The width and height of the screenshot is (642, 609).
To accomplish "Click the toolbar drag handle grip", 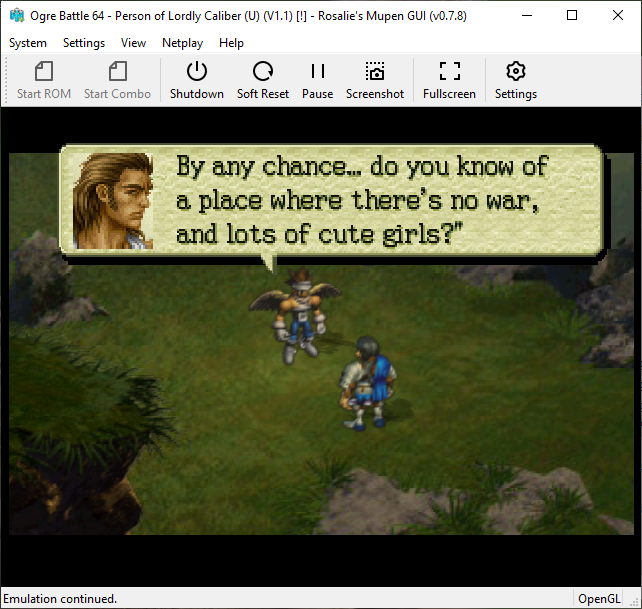I will pos(6,80).
